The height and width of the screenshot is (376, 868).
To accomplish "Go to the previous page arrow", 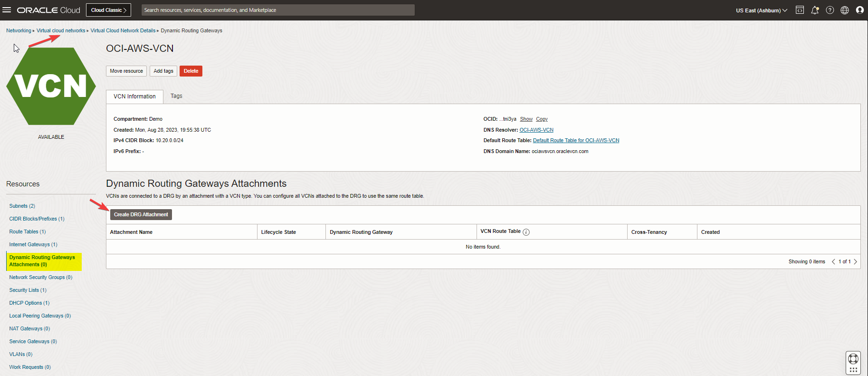I will click(833, 261).
